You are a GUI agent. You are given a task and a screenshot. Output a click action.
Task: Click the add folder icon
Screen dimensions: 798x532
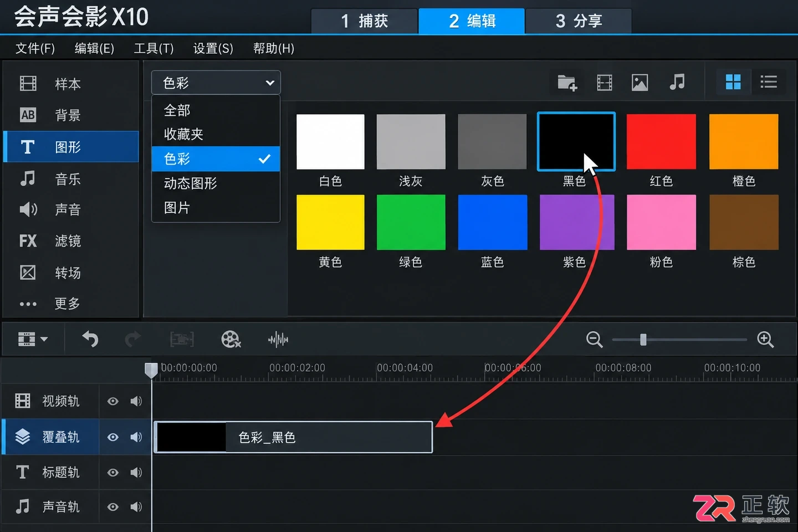[567, 83]
